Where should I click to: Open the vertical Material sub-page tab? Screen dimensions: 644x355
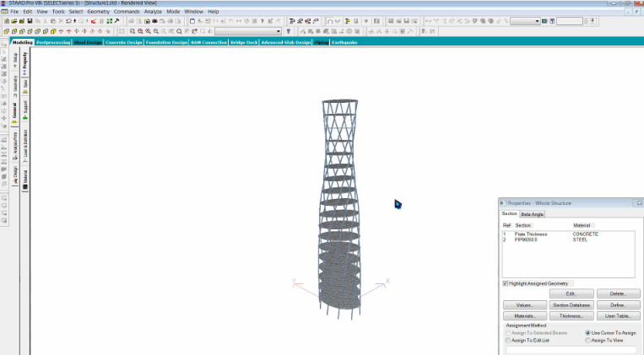coord(25,179)
